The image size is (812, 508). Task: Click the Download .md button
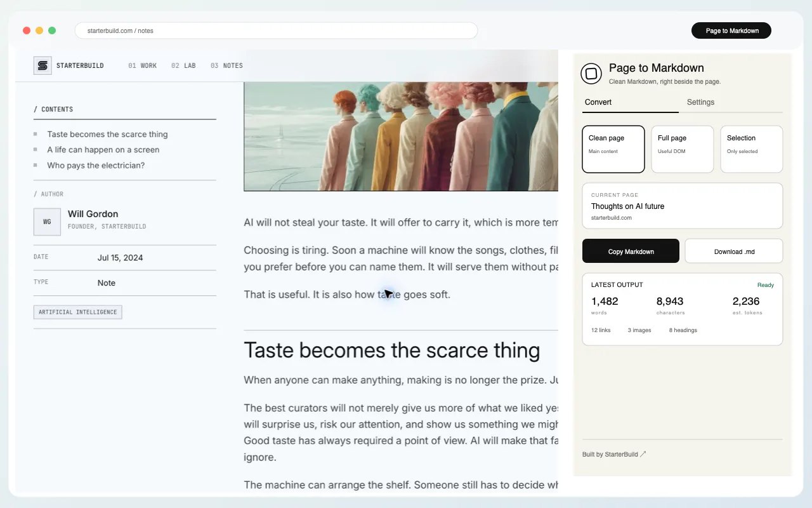pos(734,251)
